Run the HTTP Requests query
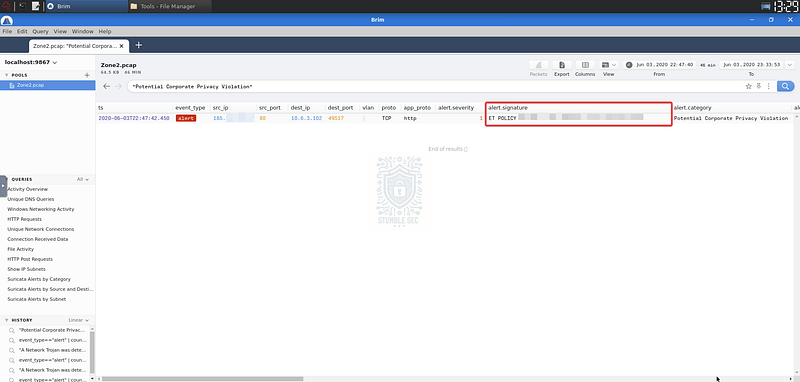This screenshot has width=800, height=382. click(24, 219)
